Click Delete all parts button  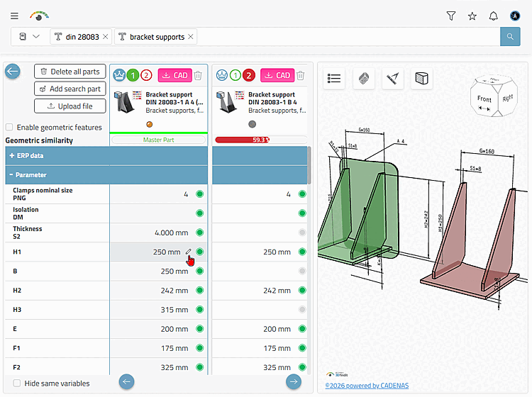coord(70,72)
